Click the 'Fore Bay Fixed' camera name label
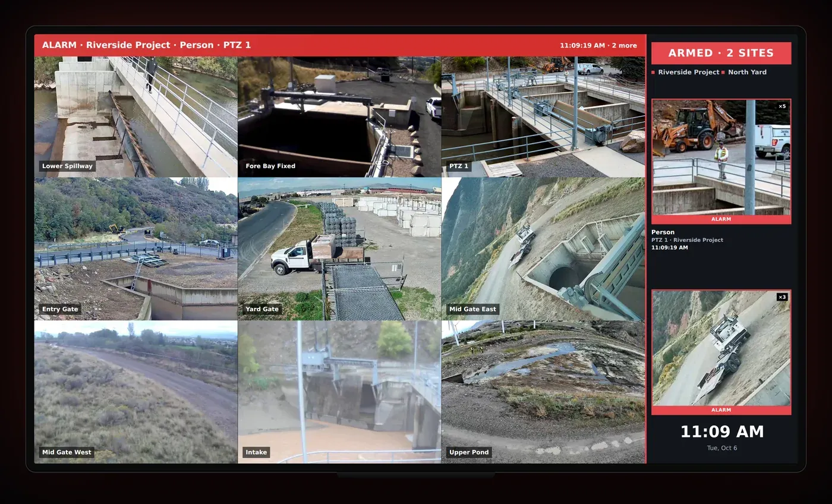Image resolution: width=832 pixels, height=504 pixels. (270, 166)
